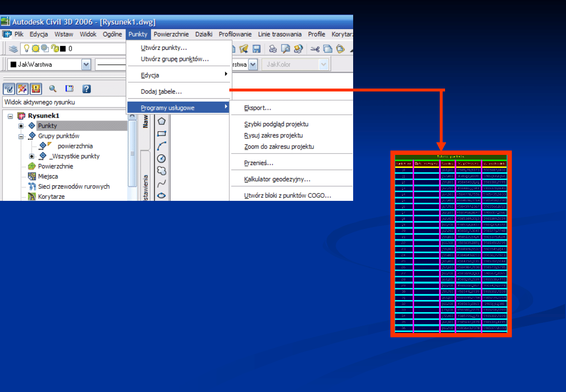Open the JakWarstwa color dropdown arrow
Image resolution: width=566 pixels, height=392 pixels.
click(86, 65)
